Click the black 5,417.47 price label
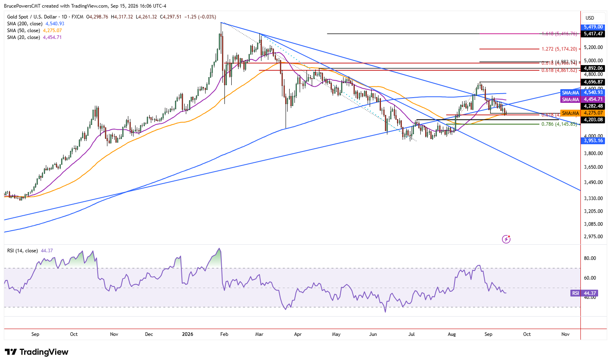 point(593,34)
